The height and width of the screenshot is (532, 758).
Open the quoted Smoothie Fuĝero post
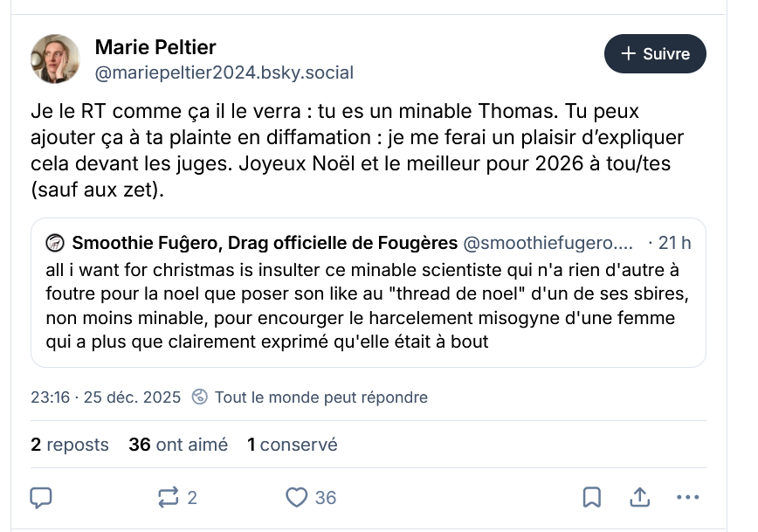point(368,304)
